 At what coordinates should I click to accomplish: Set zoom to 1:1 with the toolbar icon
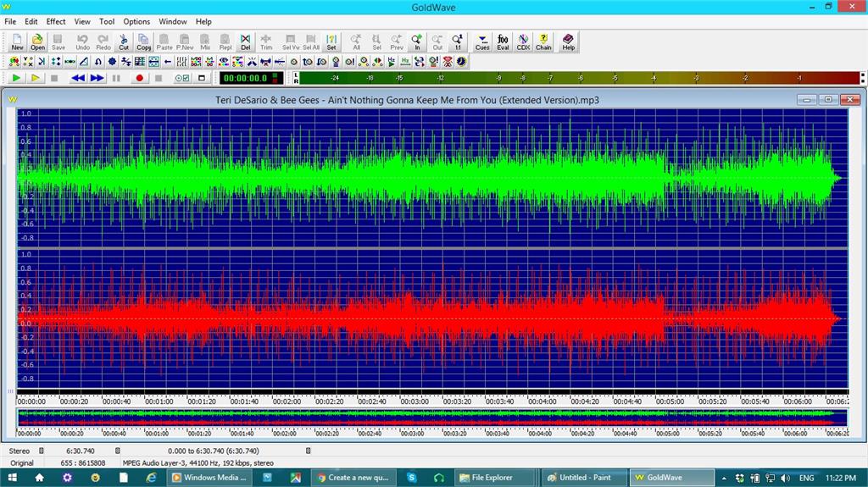click(457, 42)
